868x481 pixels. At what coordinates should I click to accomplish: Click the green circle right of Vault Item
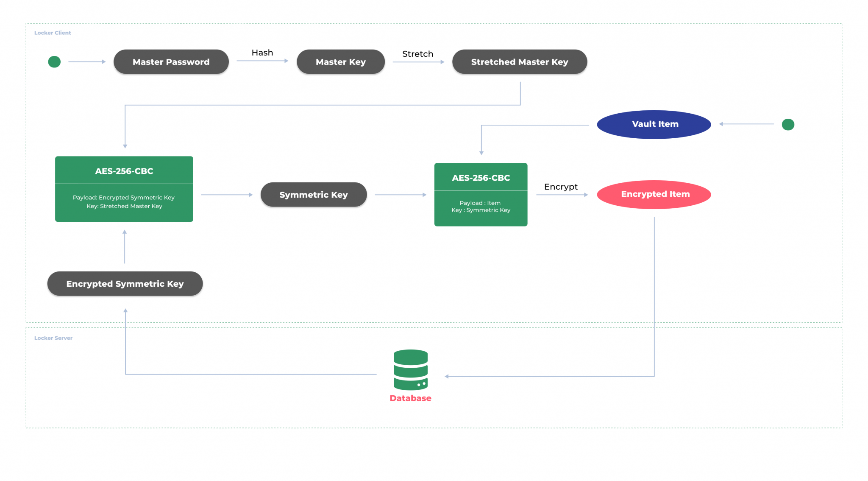787,124
